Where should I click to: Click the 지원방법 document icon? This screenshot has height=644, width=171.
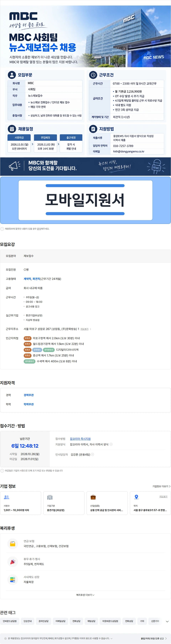[93, 129]
